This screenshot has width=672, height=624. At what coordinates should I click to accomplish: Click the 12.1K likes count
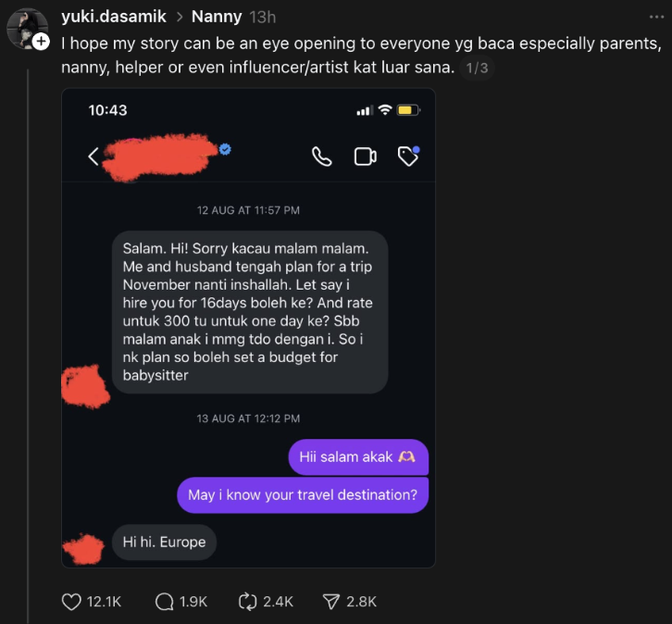[104, 602]
